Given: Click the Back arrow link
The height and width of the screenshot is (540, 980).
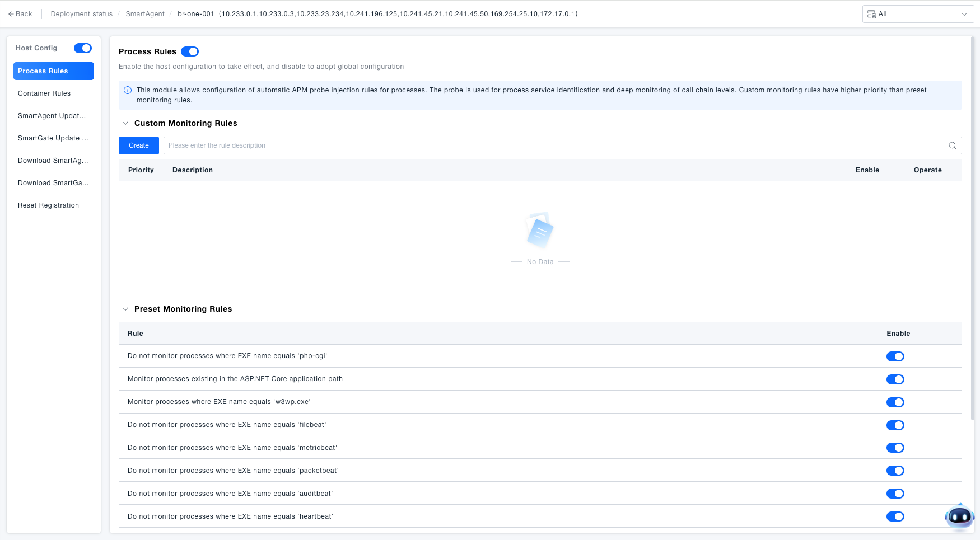Looking at the screenshot, I should (x=20, y=14).
